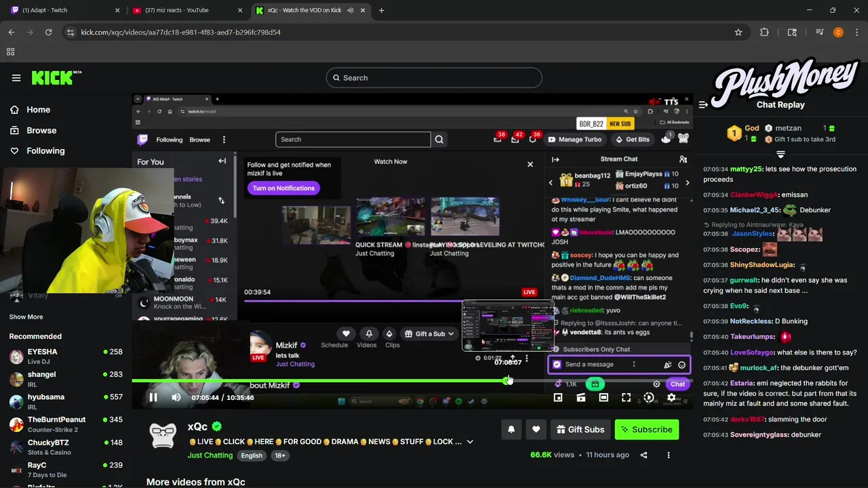868x488 pixels.
Task: Click xQc's verified badge
Action: pyautogui.click(x=217, y=426)
